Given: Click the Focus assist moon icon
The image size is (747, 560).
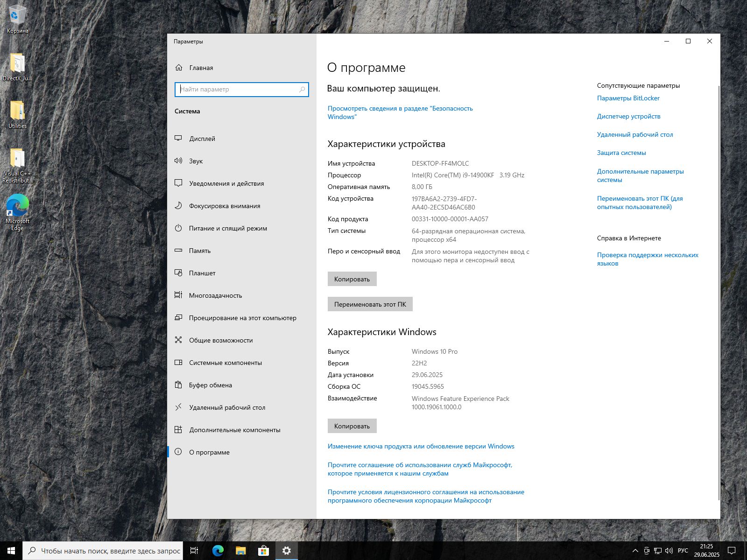Looking at the screenshot, I should [178, 206].
